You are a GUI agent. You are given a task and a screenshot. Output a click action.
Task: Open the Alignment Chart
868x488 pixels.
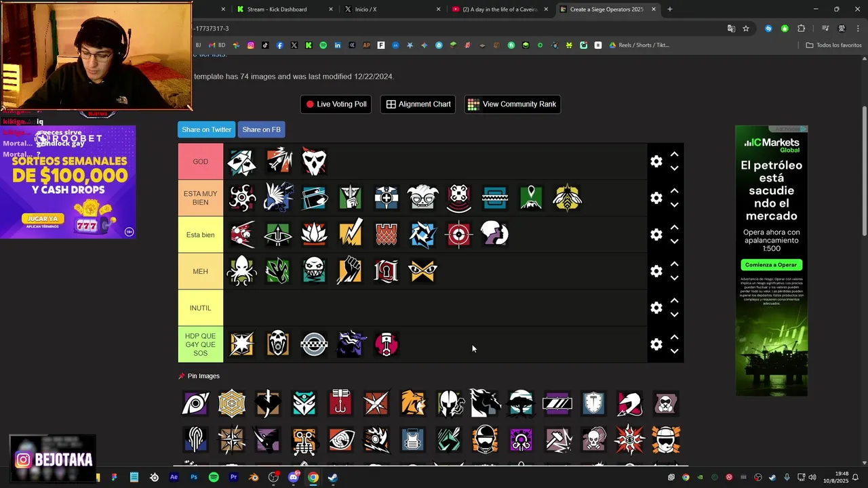pos(418,104)
